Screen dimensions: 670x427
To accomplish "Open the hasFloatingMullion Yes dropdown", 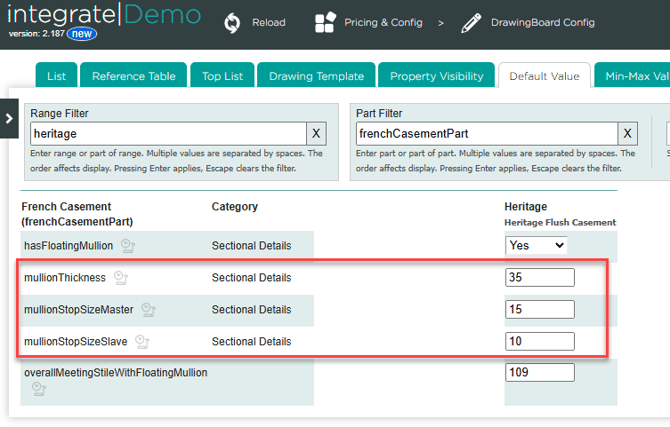I will (536, 245).
